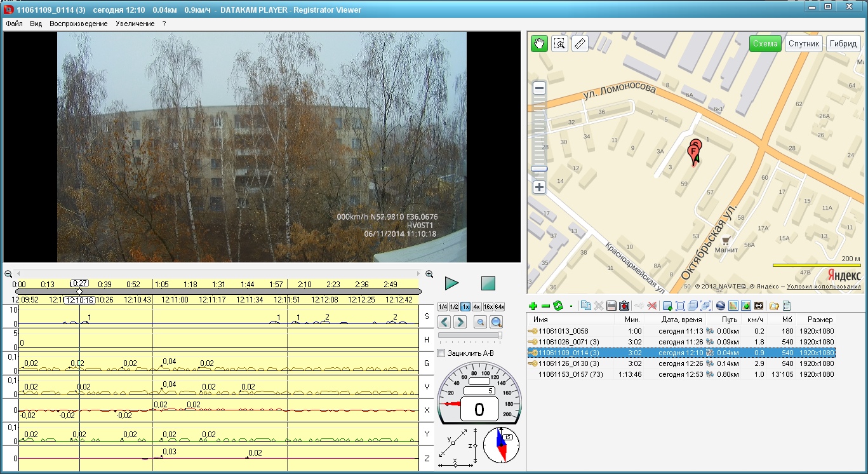Click the map zoom in plus button
Image resolution: width=868 pixels, height=474 pixels.
pyautogui.click(x=539, y=187)
